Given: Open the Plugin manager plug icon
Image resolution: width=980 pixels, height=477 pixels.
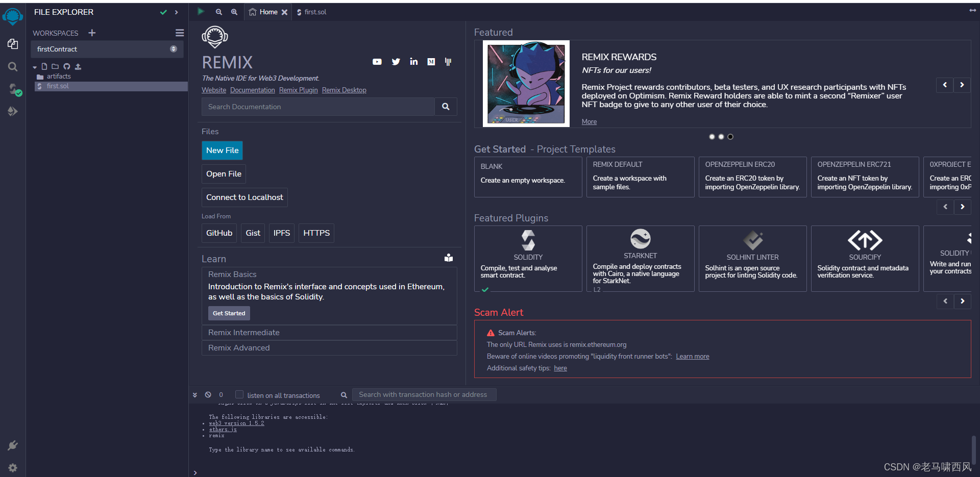Looking at the screenshot, I should 13,445.
